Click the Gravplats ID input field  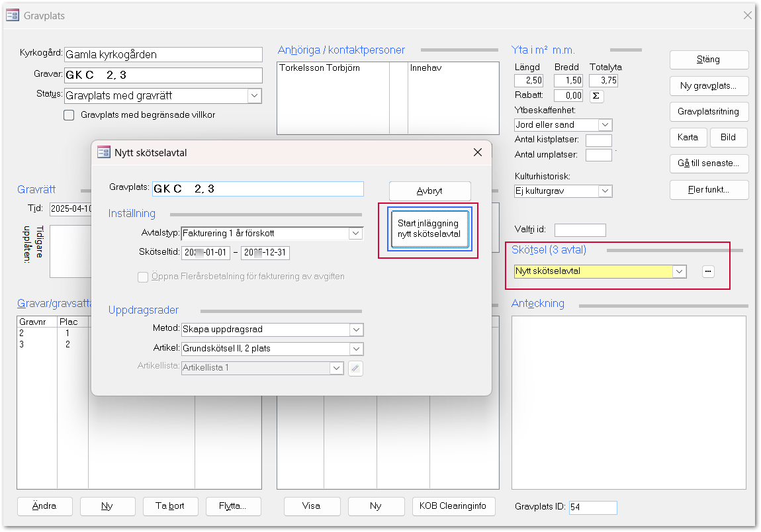592,508
